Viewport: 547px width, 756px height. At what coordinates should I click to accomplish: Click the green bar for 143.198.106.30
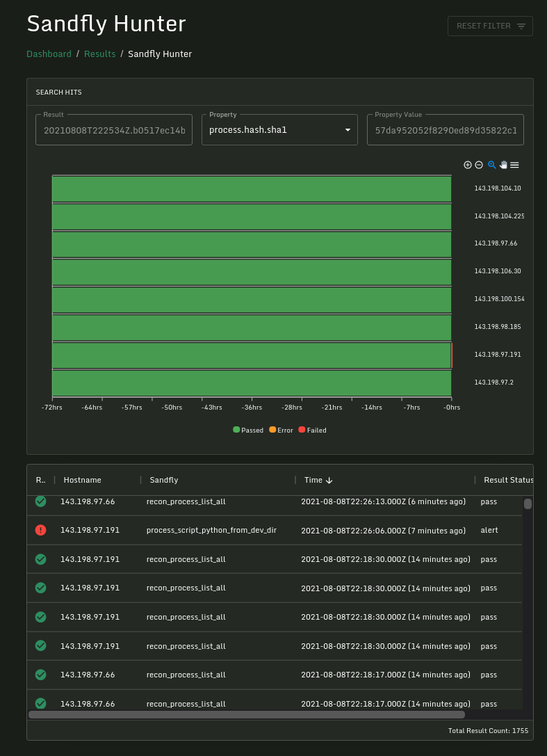[252, 273]
